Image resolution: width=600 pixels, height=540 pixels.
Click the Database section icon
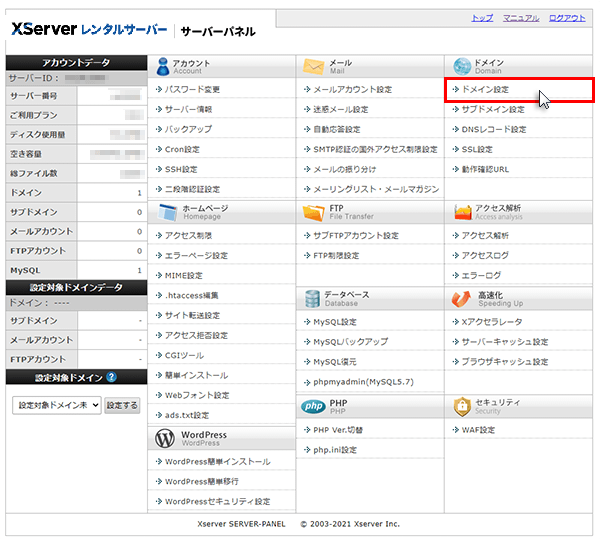[313, 298]
